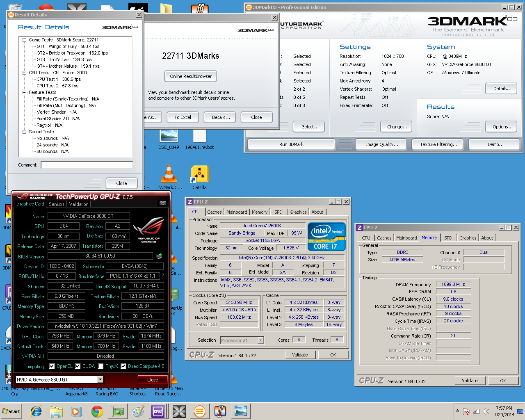Switch to the Sensors tab in GPU-Z
This screenshot has height=420, width=525.
(57, 204)
